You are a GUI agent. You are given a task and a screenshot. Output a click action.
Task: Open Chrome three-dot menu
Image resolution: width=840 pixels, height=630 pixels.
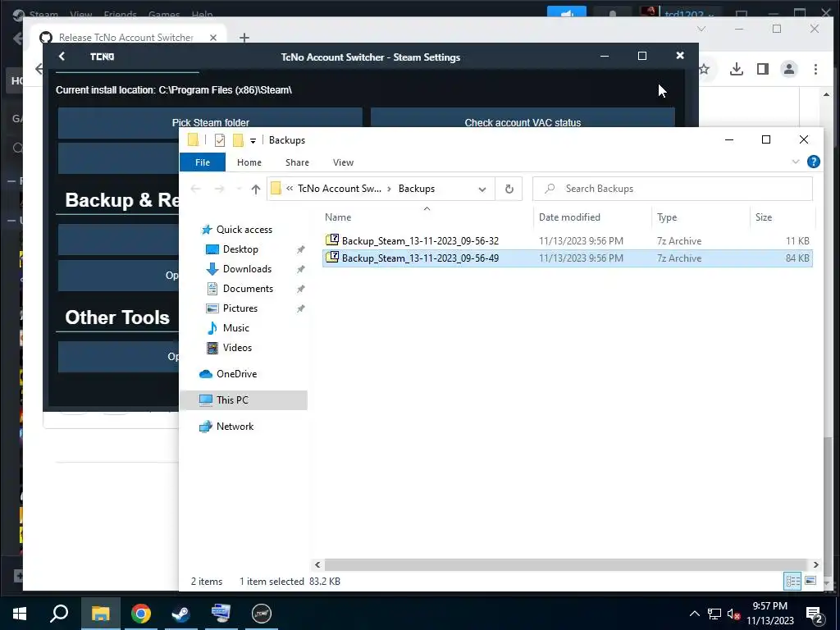tap(815, 69)
